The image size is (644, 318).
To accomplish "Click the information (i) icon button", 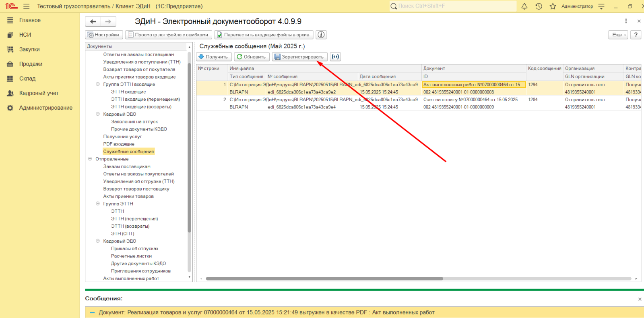I will click(x=321, y=35).
